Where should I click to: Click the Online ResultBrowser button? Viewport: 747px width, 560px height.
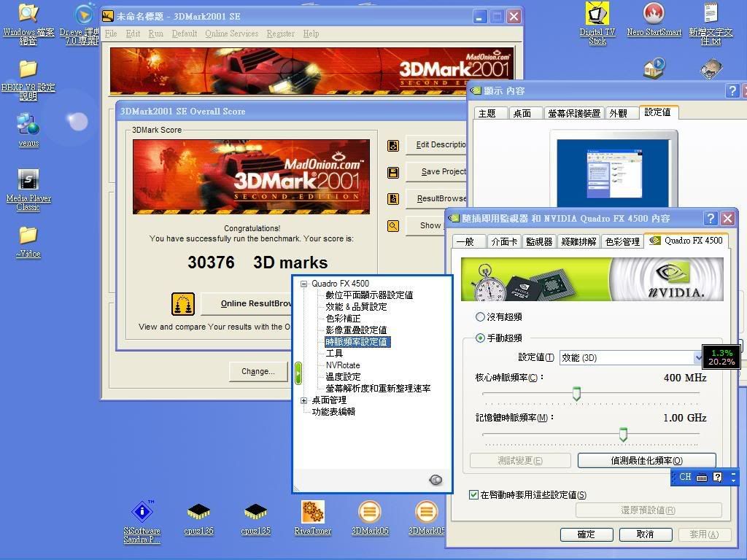tap(247, 304)
